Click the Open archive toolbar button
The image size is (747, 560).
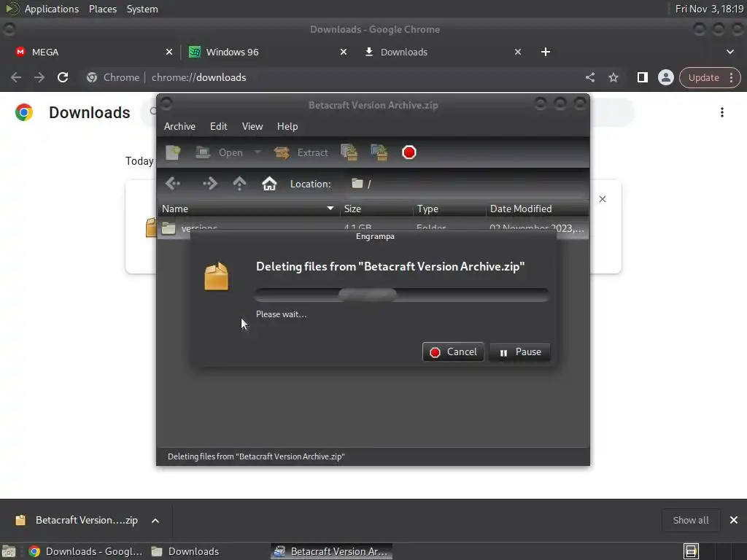click(x=220, y=152)
